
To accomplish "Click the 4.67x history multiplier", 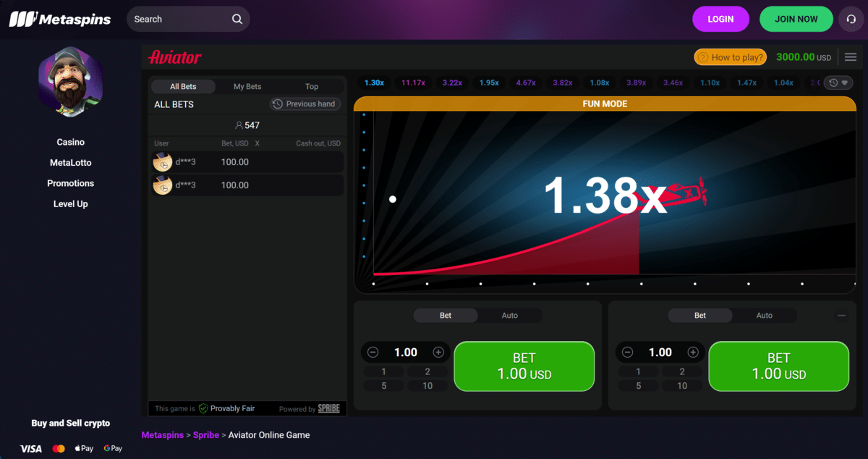I will click(526, 83).
